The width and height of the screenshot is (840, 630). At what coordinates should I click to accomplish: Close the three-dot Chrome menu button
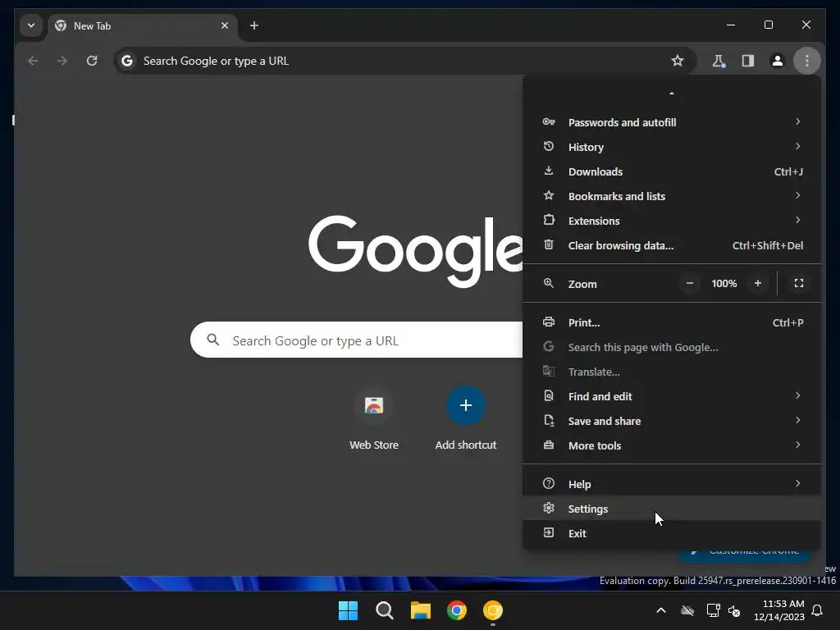click(807, 61)
